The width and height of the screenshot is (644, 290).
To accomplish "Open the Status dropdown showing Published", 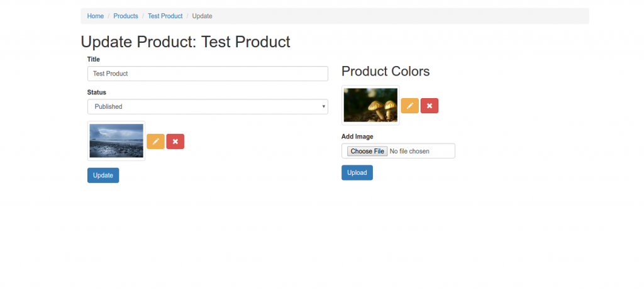I will coord(208,106).
